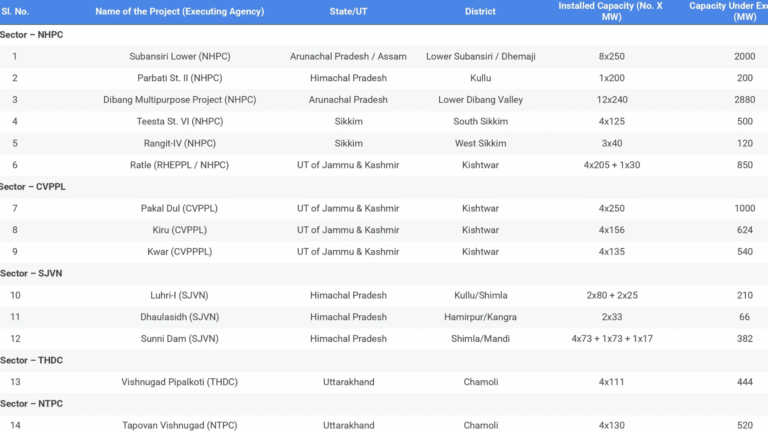
Task: Click the '2x80 + 2x25' capacity cell
Action: point(612,295)
